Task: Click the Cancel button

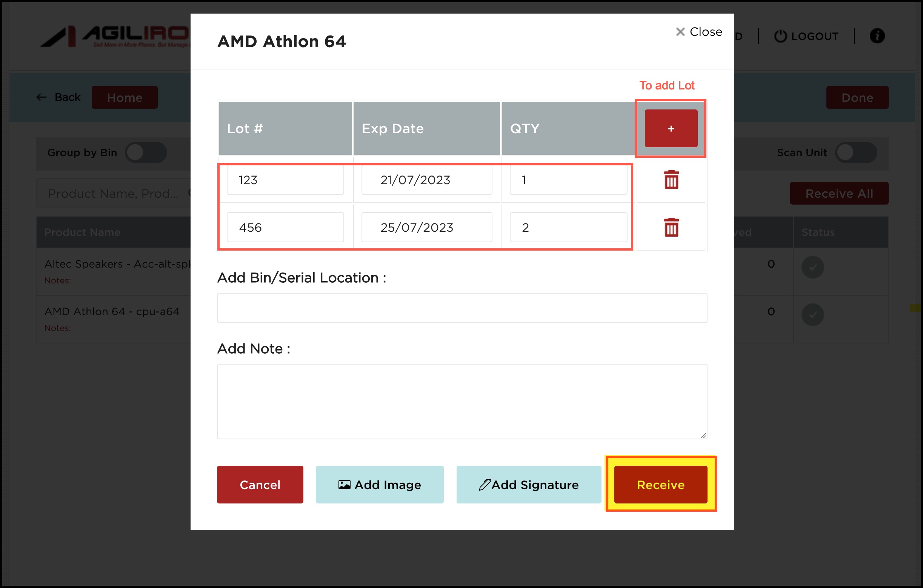Action: 260,485
